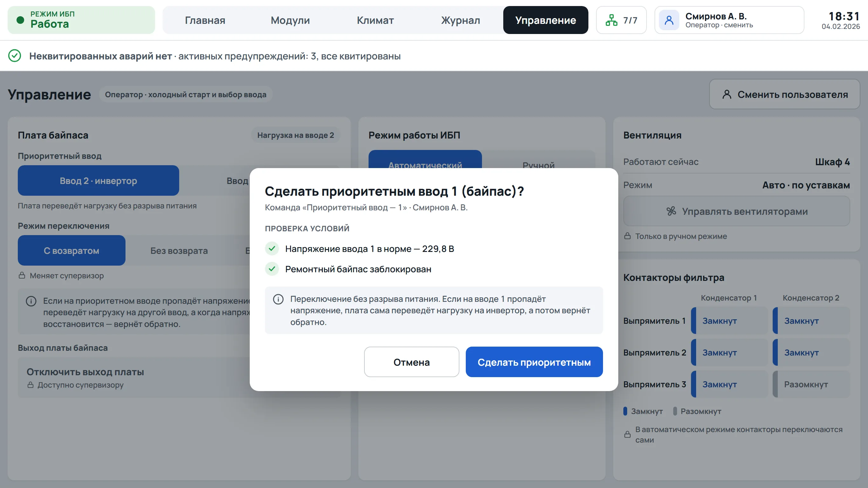
Task: Click the info icon in bypass board hint
Action: (x=31, y=301)
